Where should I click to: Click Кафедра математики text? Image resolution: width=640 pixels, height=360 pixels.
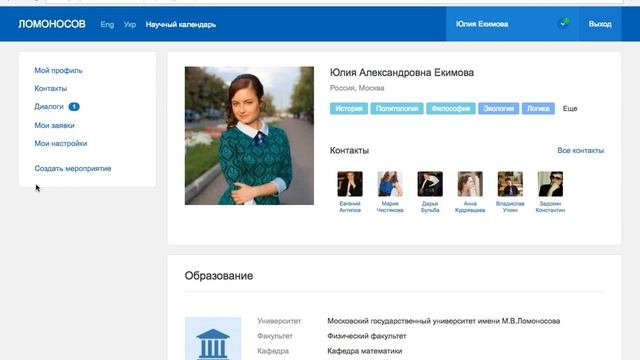(x=364, y=351)
